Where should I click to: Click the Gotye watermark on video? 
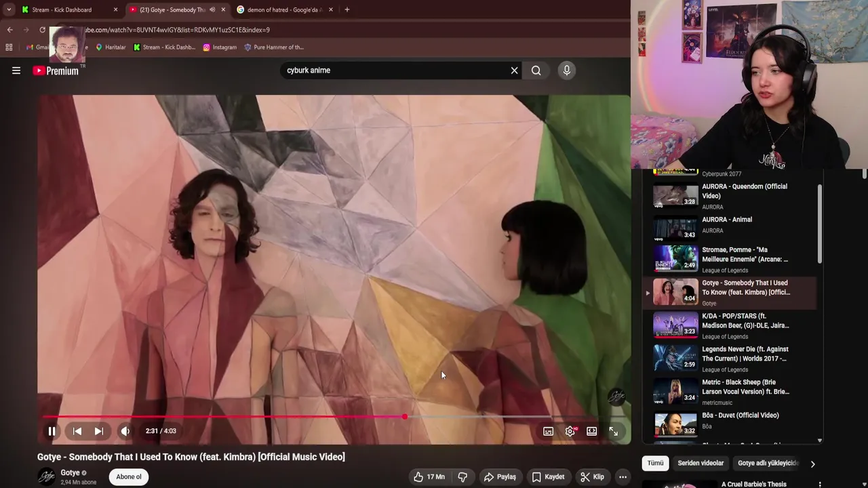(616, 396)
